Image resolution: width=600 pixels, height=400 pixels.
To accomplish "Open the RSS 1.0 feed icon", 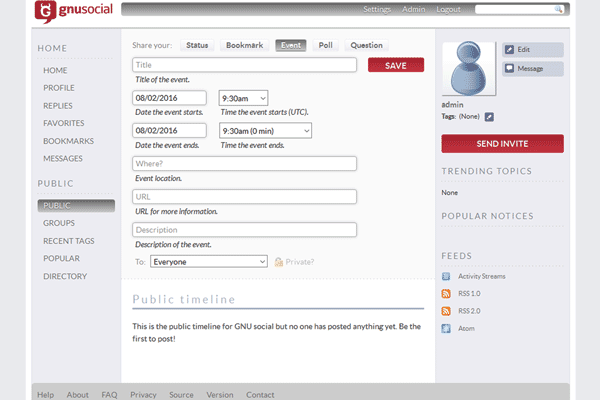I will click(447, 294).
